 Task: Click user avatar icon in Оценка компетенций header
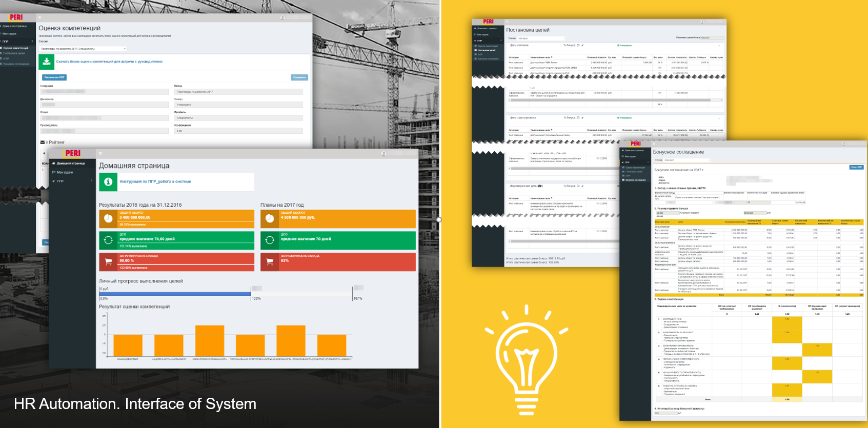pos(282,18)
